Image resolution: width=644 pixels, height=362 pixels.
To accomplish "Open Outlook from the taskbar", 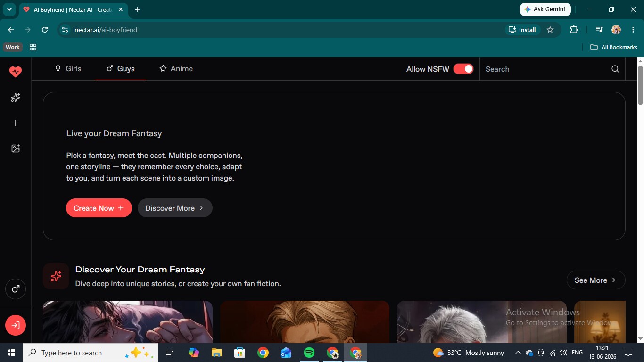I will [x=286, y=353].
